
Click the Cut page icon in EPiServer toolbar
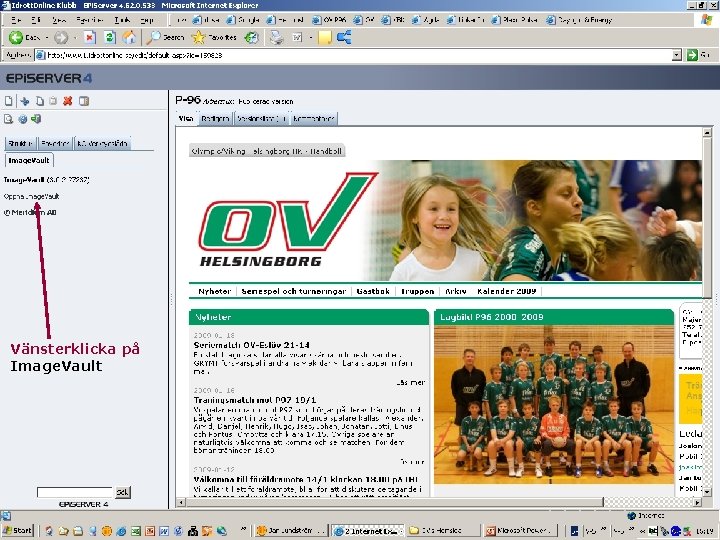[x=25, y=101]
